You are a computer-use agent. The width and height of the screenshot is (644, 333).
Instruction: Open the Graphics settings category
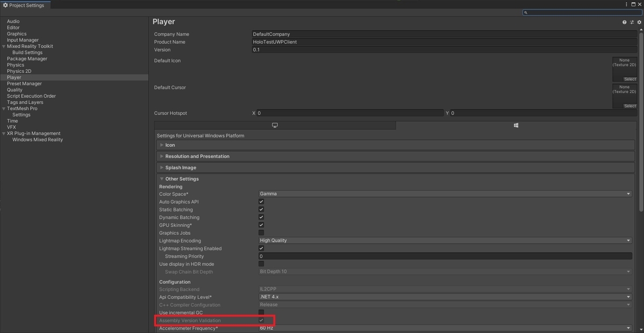[17, 34]
